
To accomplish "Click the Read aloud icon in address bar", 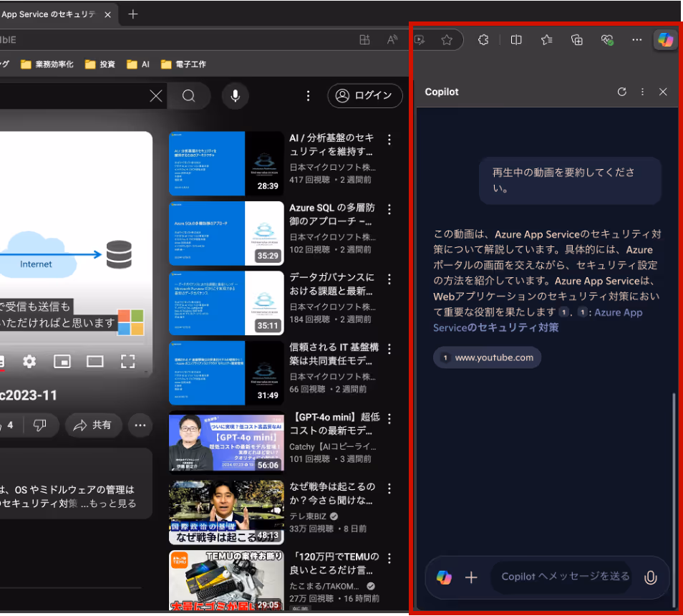I will [x=392, y=40].
